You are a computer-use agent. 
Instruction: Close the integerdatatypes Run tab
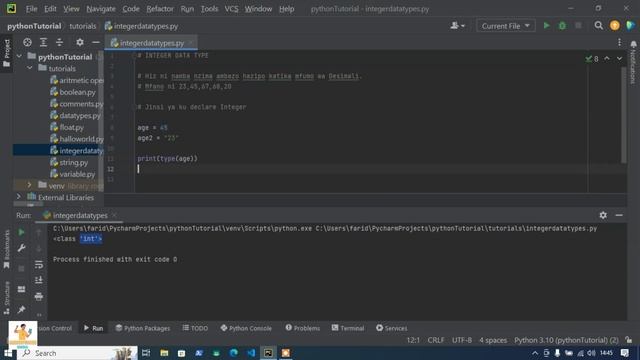tap(114, 215)
